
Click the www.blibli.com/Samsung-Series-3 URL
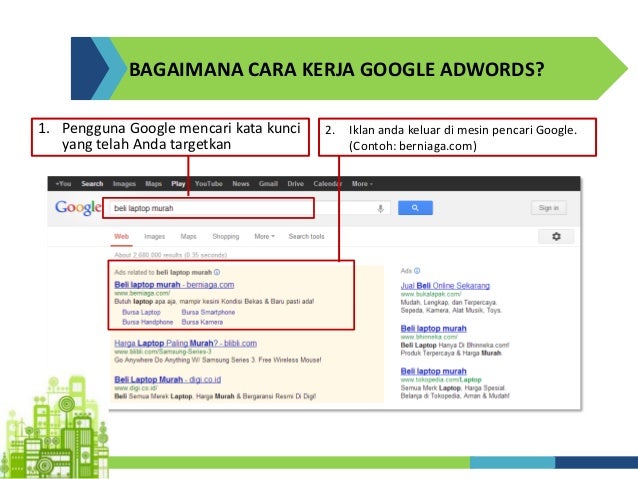(x=163, y=352)
